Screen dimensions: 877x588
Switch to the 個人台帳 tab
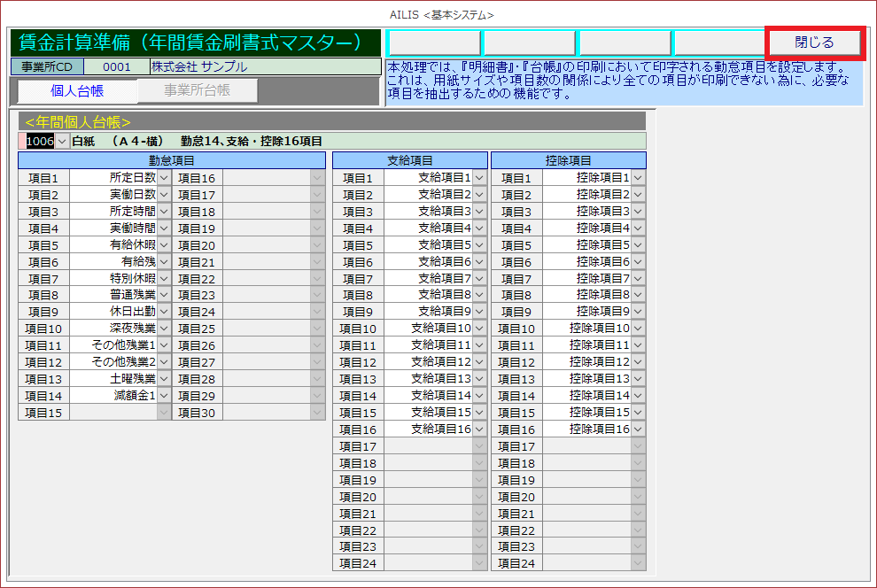tap(78, 90)
